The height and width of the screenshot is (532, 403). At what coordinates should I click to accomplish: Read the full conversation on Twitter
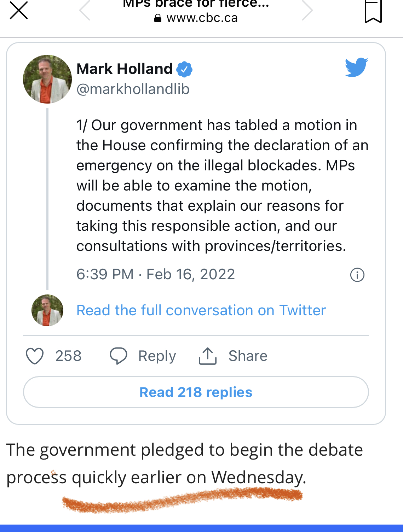click(201, 310)
